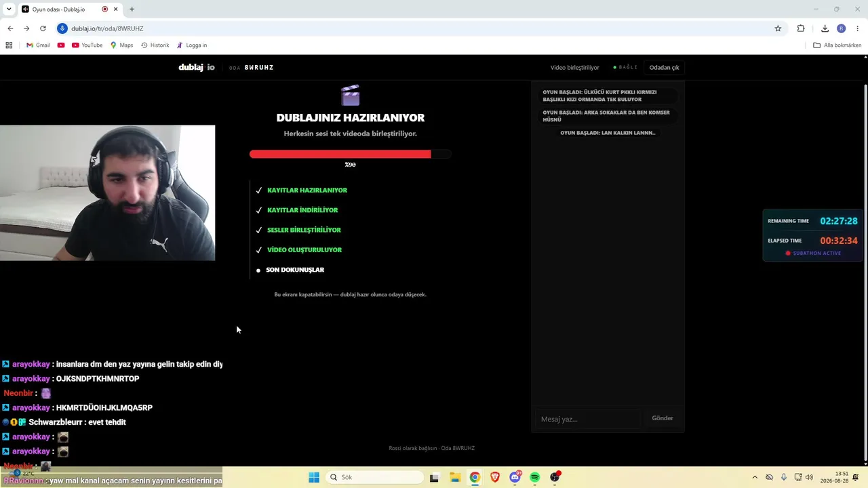This screenshot has height=488, width=868.
Task: Open the Alla bokmärken folder
Action: pos(837,45)
